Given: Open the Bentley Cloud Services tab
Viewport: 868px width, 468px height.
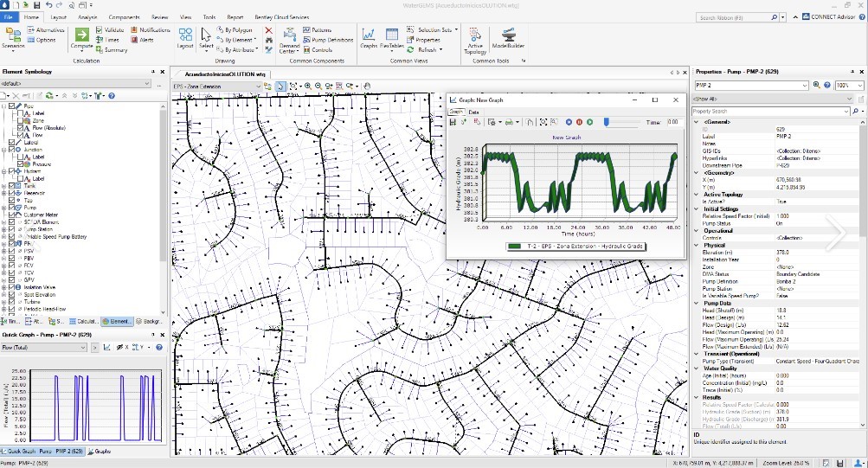Looking at the screenshot, I should coord(282,17).
